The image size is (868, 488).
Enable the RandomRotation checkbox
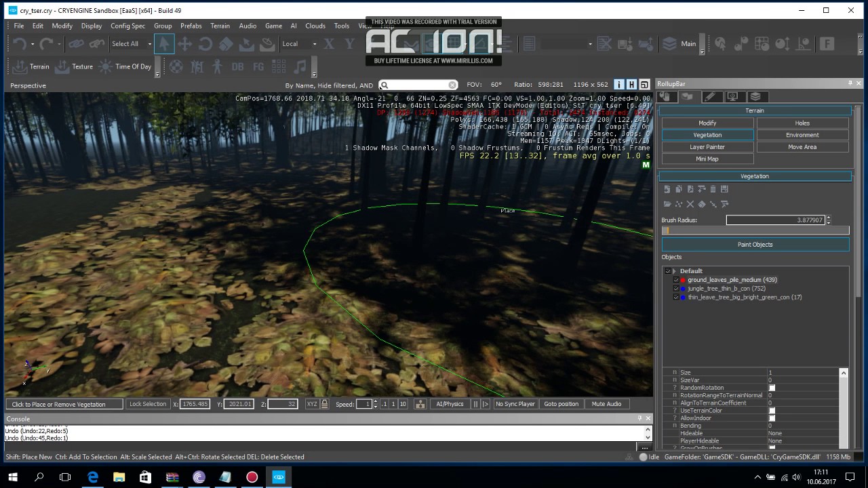[x=772, y=388]
